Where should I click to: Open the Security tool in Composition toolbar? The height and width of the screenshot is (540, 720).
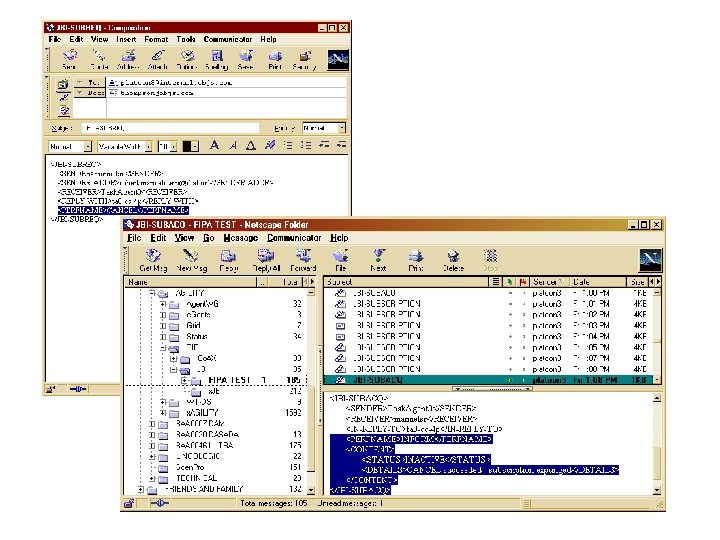click(304, 61)
